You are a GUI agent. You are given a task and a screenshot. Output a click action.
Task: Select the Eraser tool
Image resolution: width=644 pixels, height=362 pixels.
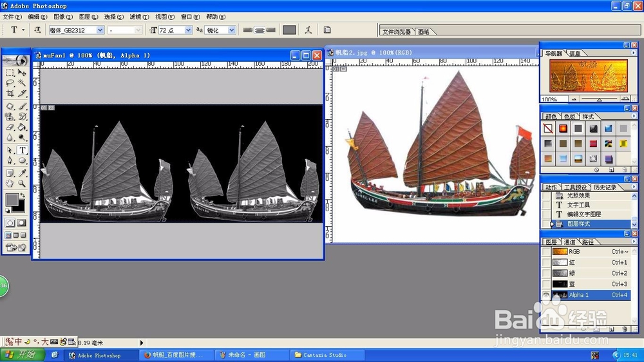[10, 127]
